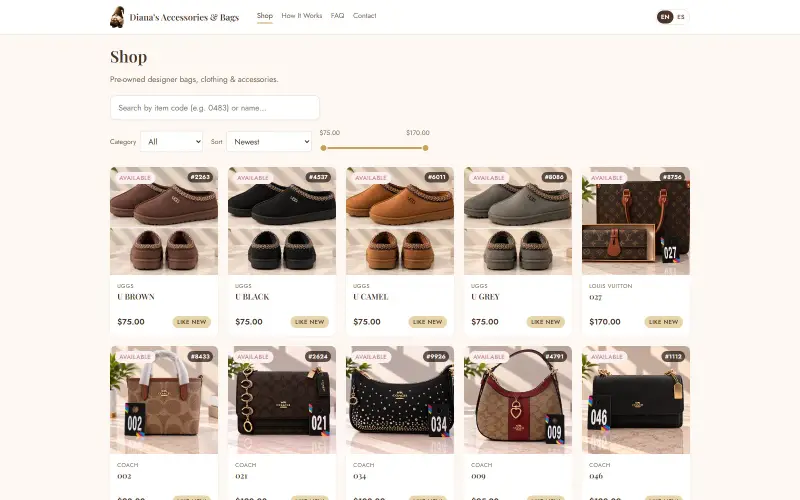The width and height of the screenshot is (800, 500).
Task: Click the #4791 item code badge
Action: coord(554,357)
